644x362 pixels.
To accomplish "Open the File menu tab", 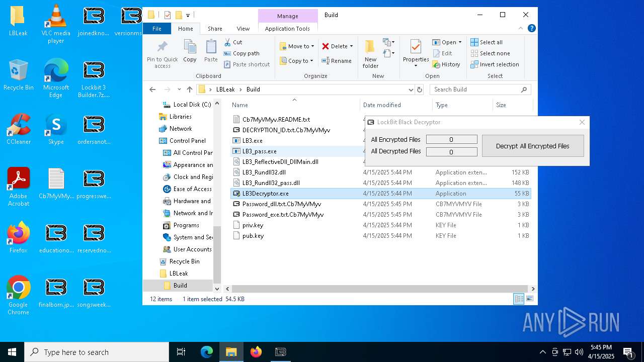I will 157,29.
